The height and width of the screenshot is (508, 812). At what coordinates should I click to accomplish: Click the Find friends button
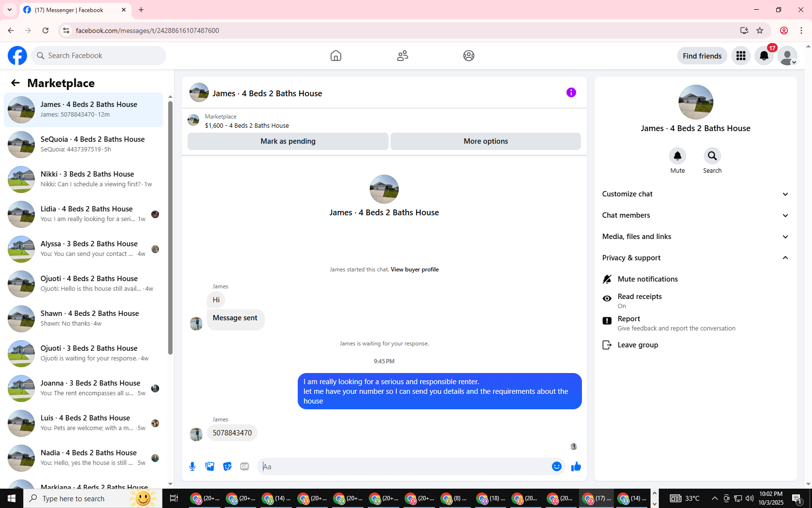[702, 56]
